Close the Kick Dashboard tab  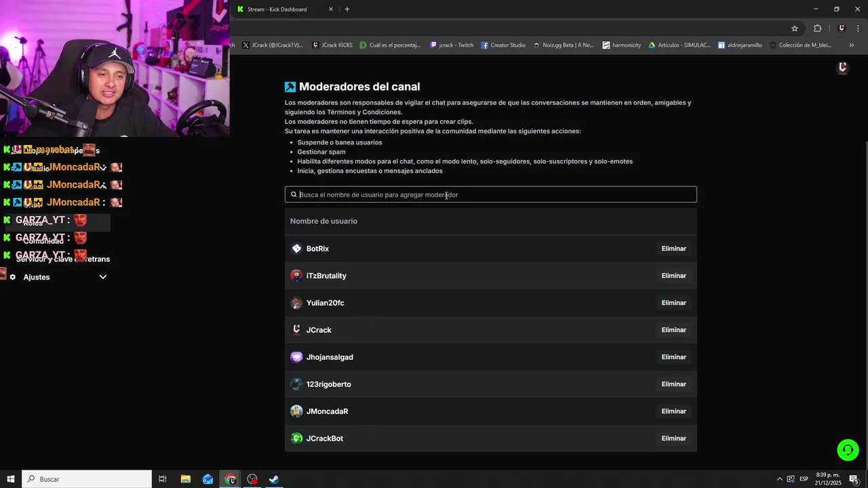[x=331, y=9]
